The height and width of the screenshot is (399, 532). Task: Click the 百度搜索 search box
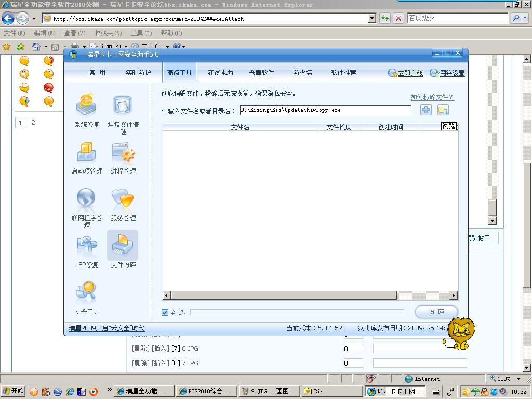(x=457, y=18)
